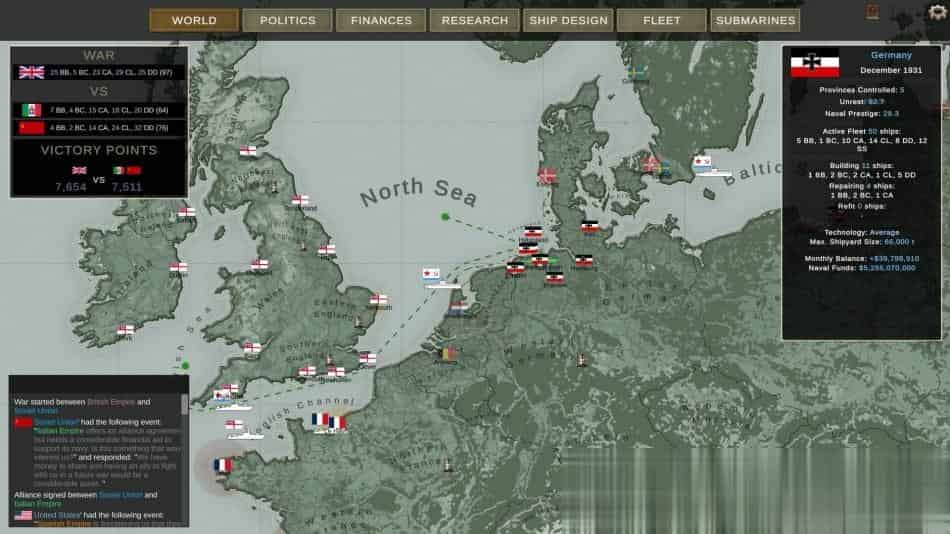The height and width of the screenshot is (534, 950).
Task: Click the Provinces Controlled line
Action: coord(862,90)
